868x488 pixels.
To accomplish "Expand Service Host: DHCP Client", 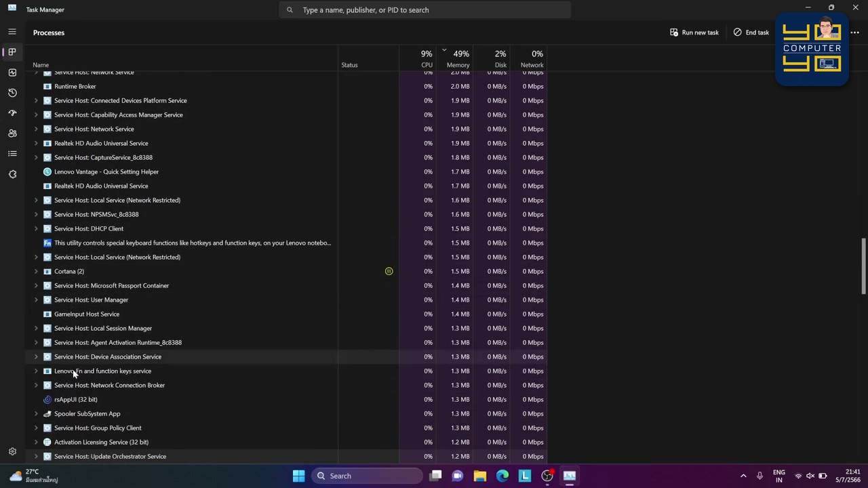I will [36, 228].
